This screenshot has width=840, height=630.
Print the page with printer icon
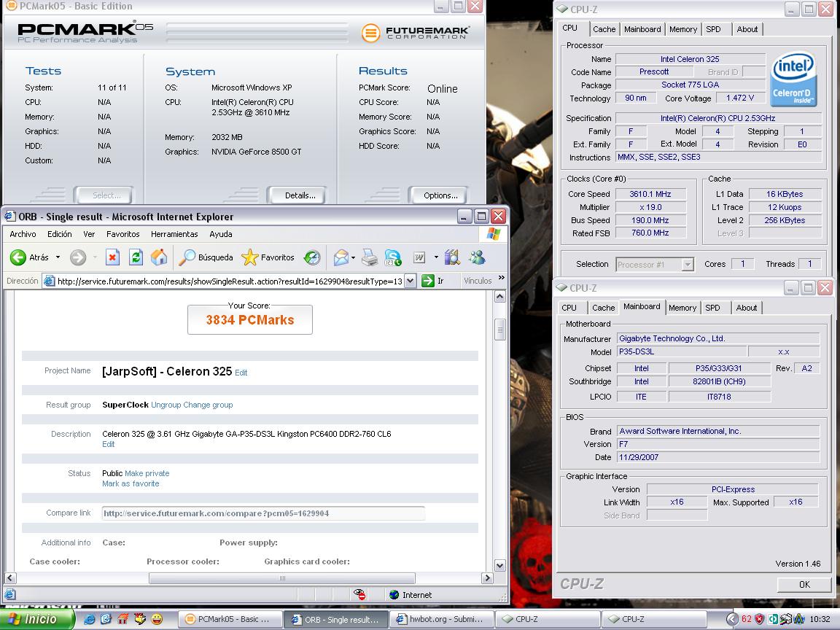(x=370, y=257)
